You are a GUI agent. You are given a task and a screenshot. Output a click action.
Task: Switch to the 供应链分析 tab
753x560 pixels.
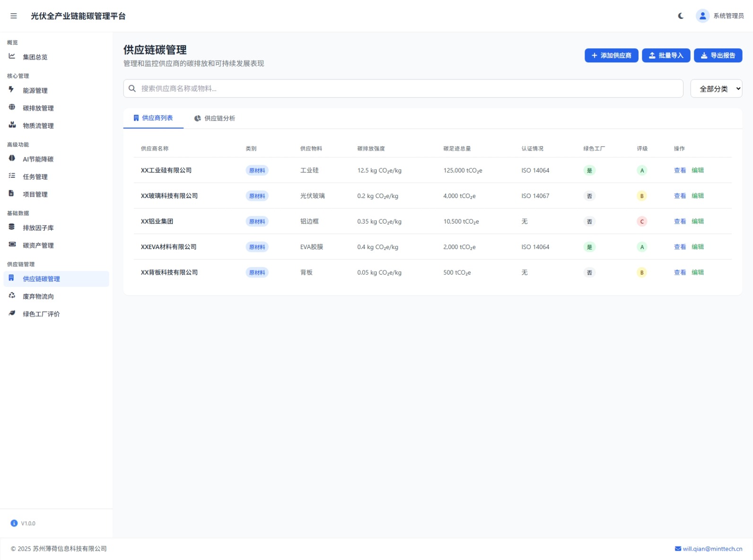coord(215,118)
